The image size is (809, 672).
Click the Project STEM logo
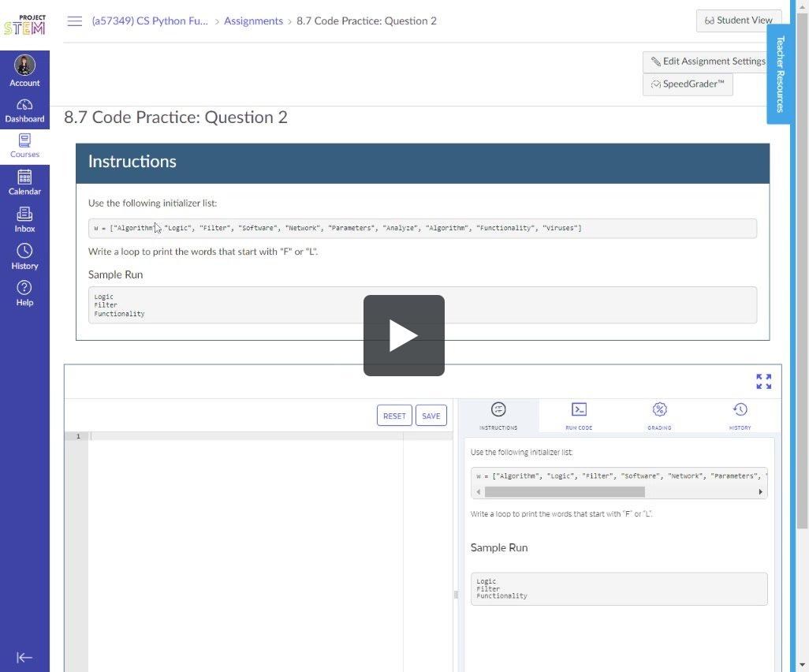pos(24,24)
